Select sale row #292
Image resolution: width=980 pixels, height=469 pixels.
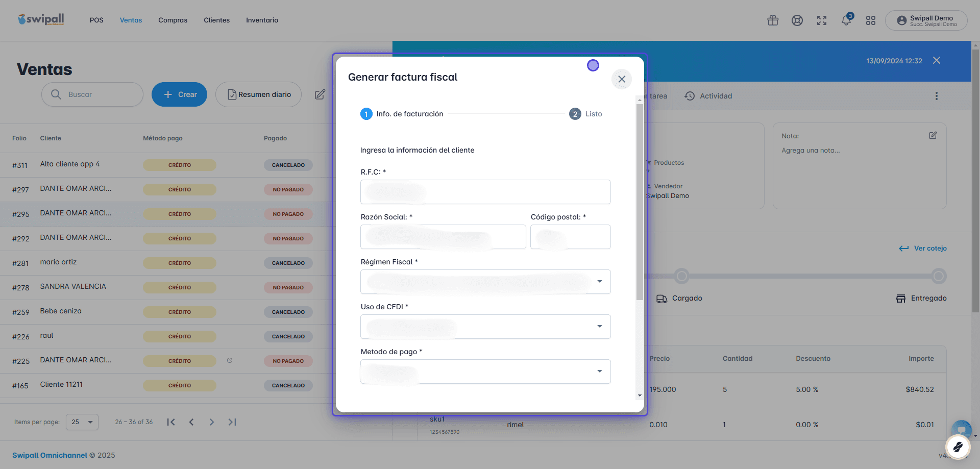pos(166,238)
